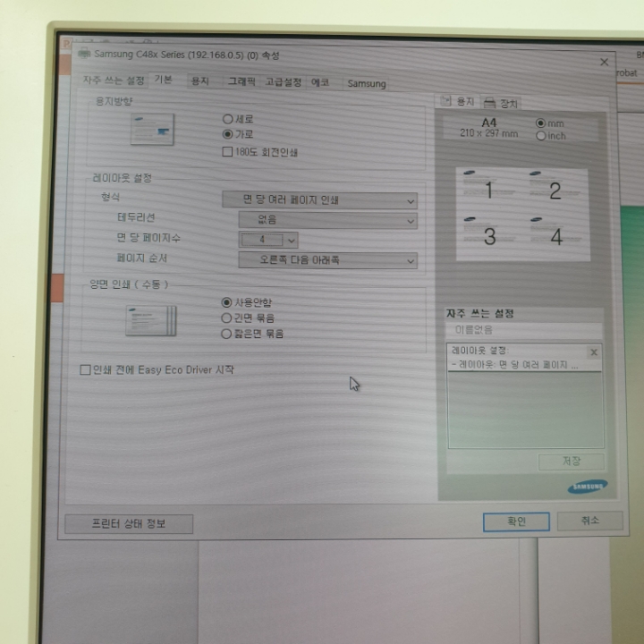The height and width of the screenshot is (644, 644).
Task: Open the Samsung tab
Action: [367, 84]
